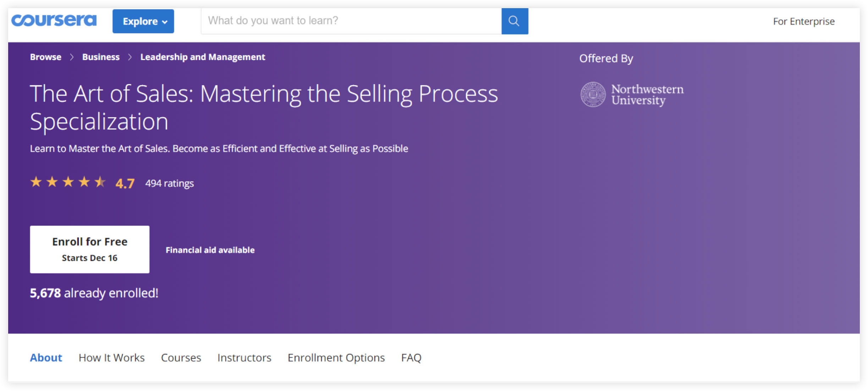This screenshot has height=391, width=868.
Task: Open the Enrollment Options tab
Action: (x=336, y=358)
